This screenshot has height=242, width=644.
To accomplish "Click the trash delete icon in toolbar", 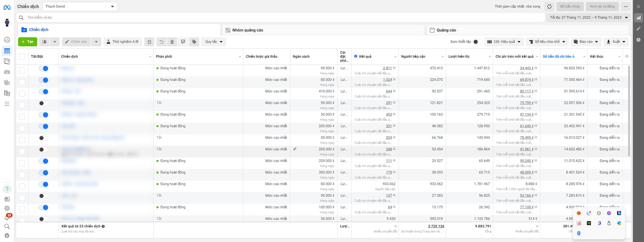I will click(172, 42).
